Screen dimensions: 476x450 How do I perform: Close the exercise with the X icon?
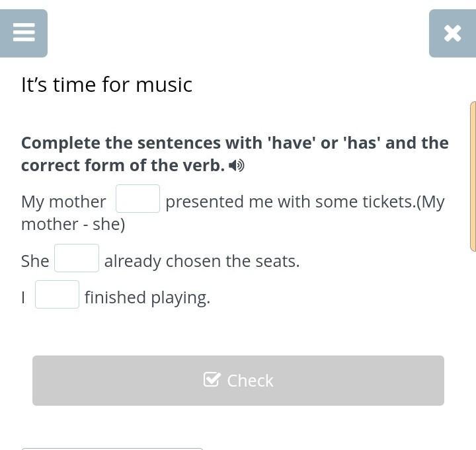(452, 33)
